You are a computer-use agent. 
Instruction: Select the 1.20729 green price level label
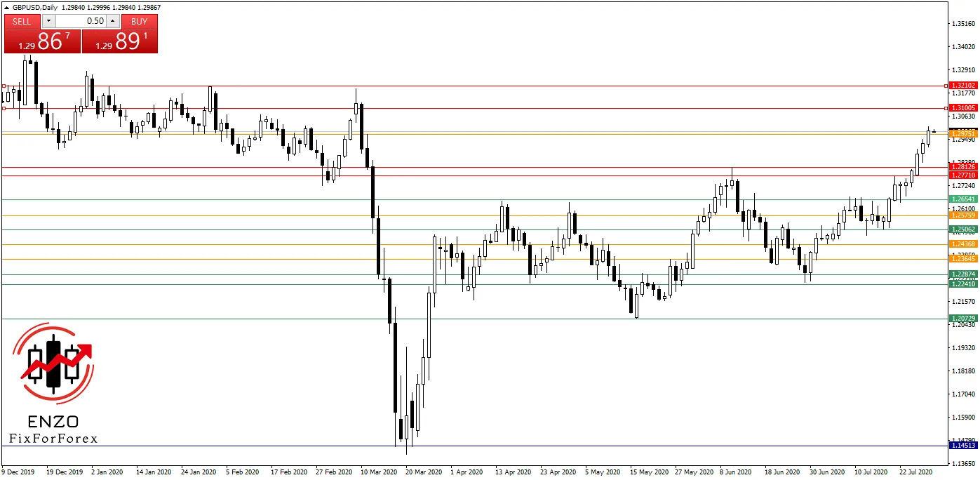point(962,319)
